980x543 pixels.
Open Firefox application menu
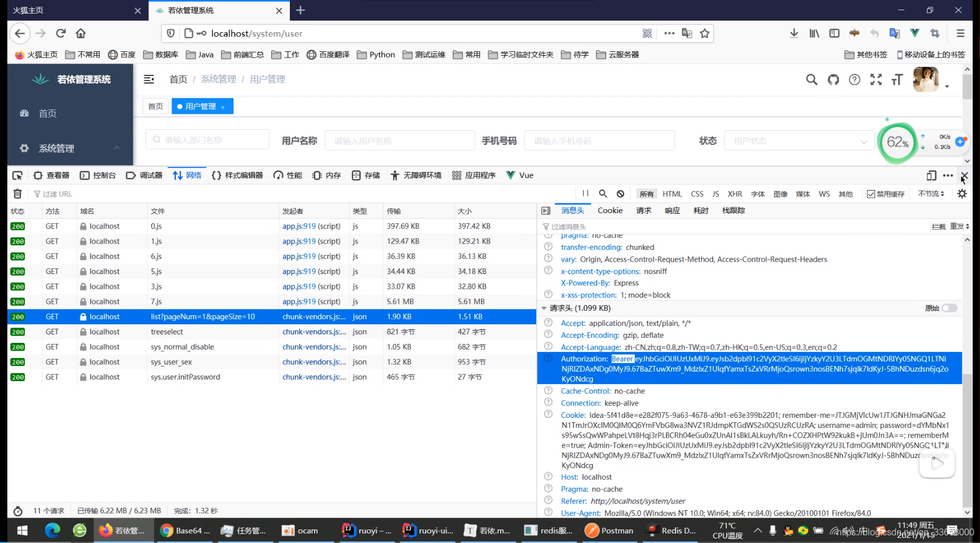tap(960, 33)
